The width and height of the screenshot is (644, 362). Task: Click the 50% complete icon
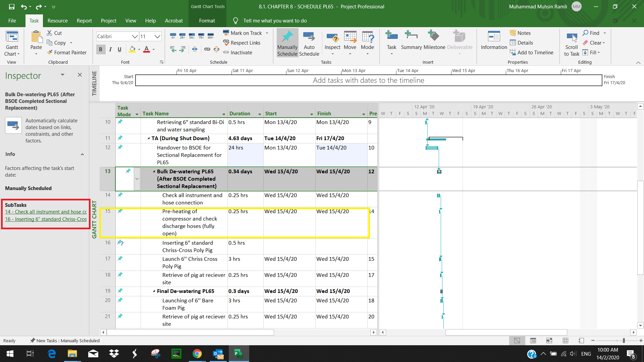(192, 36)
